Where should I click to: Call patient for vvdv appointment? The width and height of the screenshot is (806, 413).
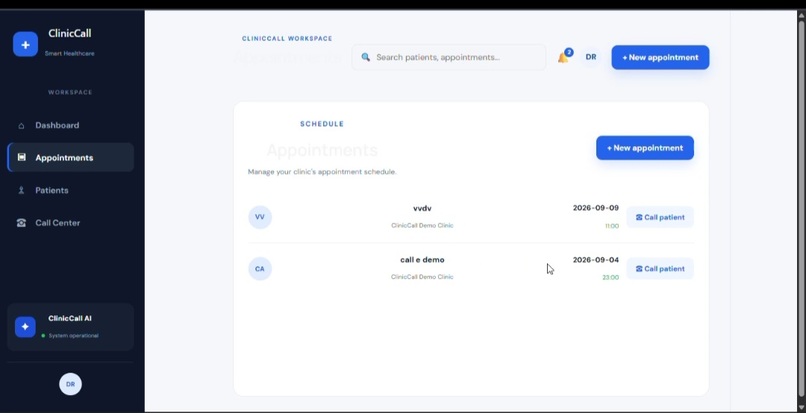[660, 217]
